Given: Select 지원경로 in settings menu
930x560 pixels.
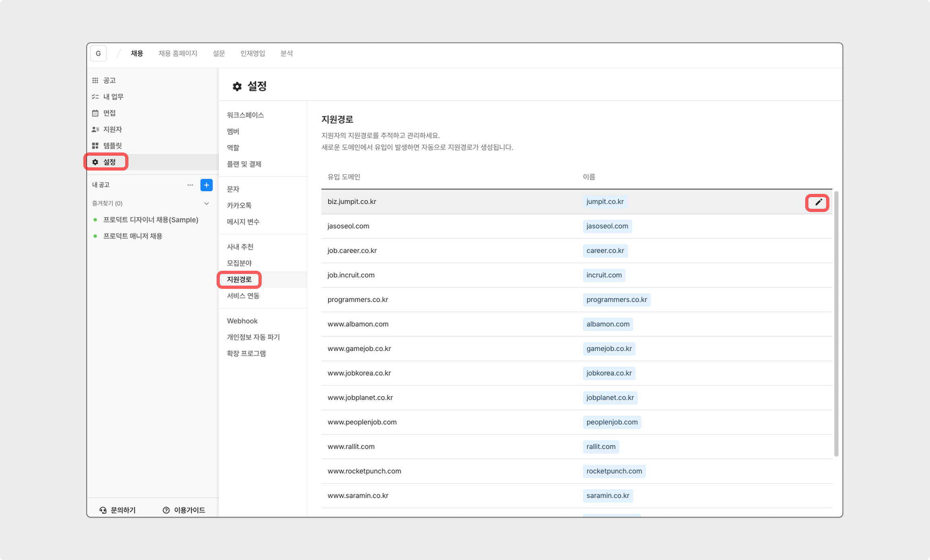Looking at the screenshot, I should tap(239, 280).
